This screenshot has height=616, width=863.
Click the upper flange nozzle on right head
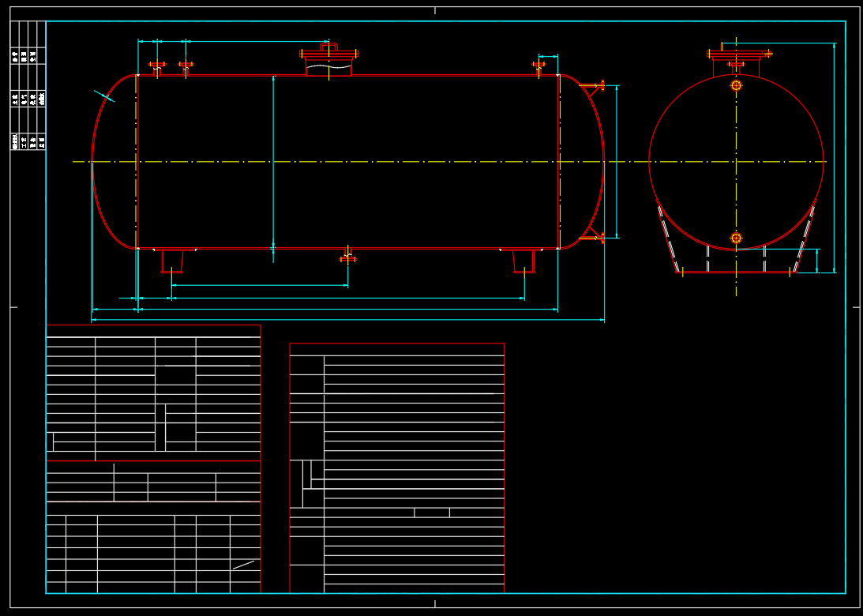click(592, 86)
